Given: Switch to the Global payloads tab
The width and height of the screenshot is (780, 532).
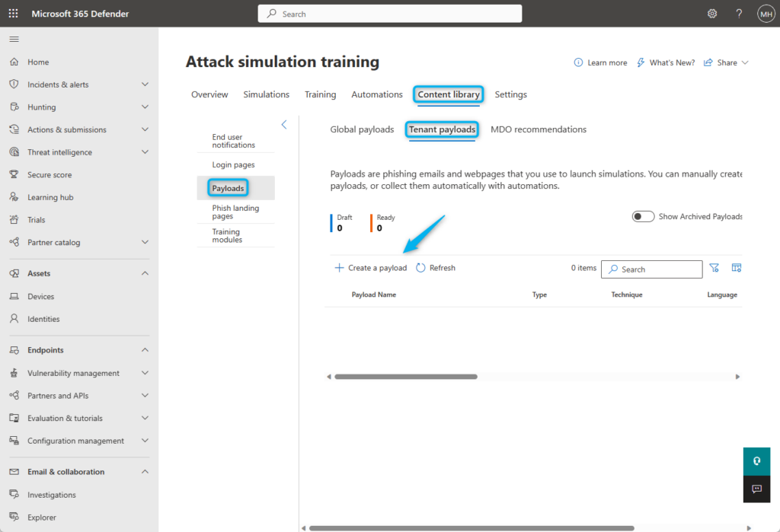Looking at the screenshot, I should pyautogui.click(x=362, y=129).
